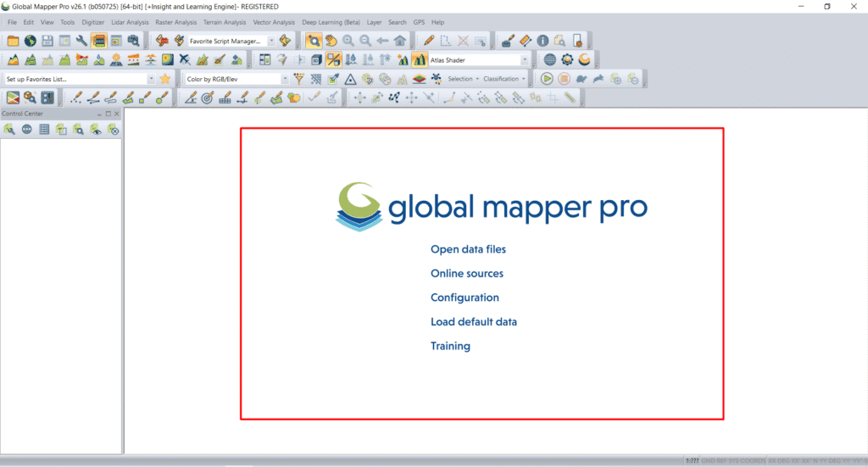
Task: Click the favorites star icon
Action: click(165, 79)
